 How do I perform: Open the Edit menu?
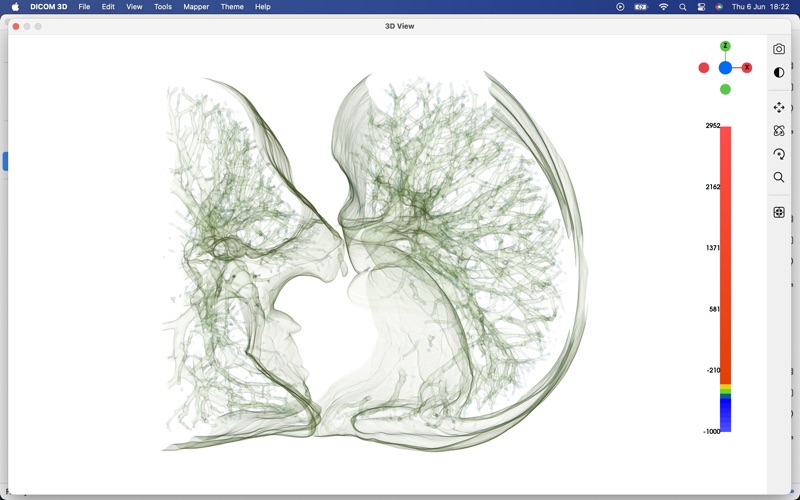[108, 7]
